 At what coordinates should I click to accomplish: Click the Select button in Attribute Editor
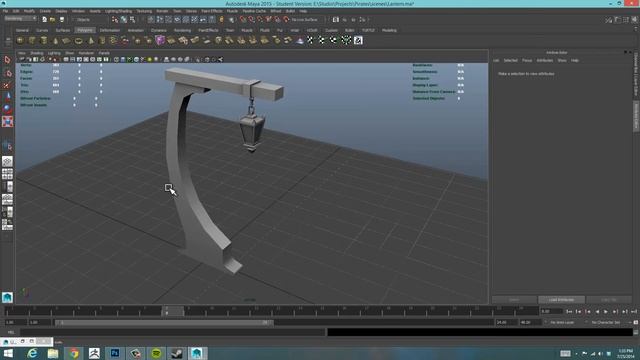[514, 300]
